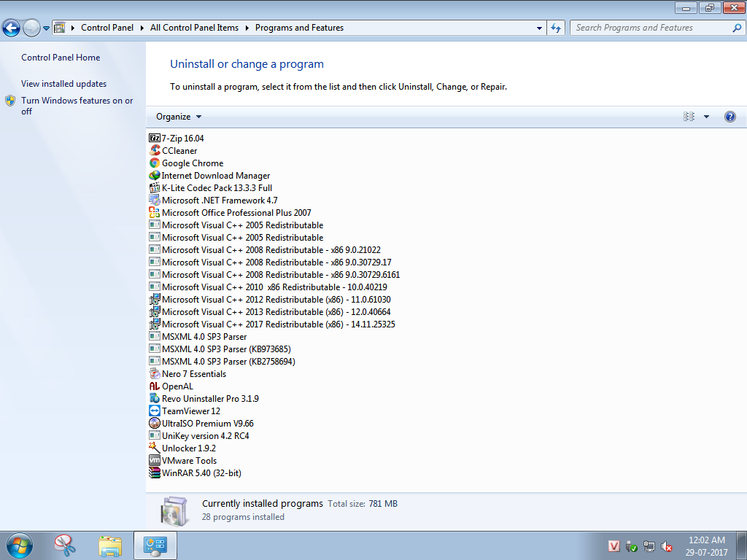Open the address bar history dropdown
747x560 pixels.
tap(539, 28)
